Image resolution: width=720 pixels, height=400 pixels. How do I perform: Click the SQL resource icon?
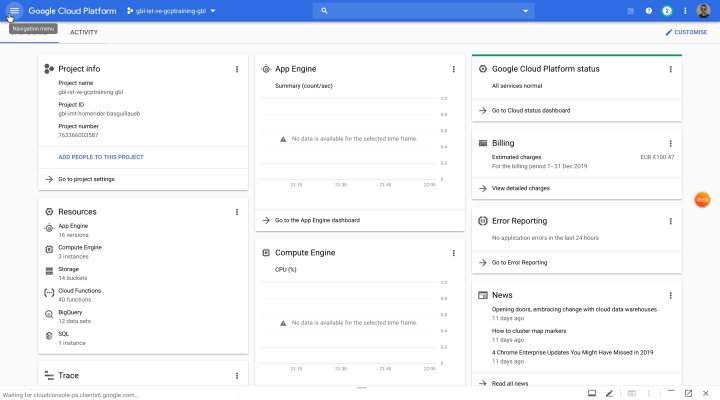[x=49, y=336]
